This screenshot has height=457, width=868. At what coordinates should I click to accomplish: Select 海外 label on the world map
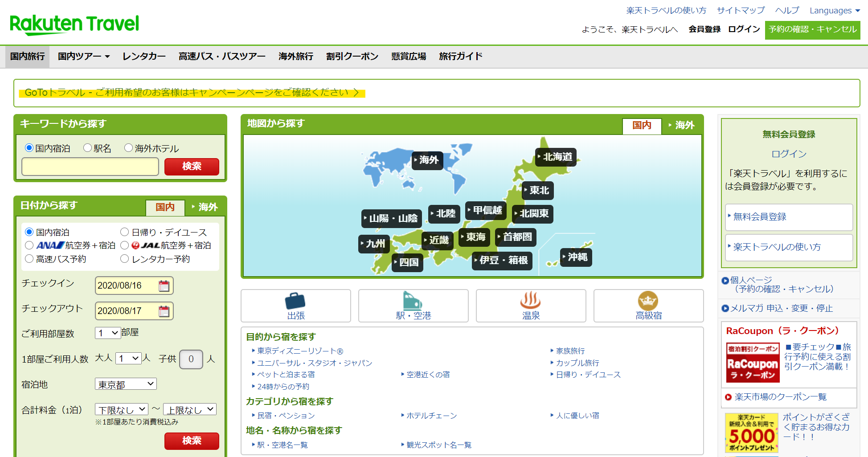pyautogui.click(x=427, y=160)
